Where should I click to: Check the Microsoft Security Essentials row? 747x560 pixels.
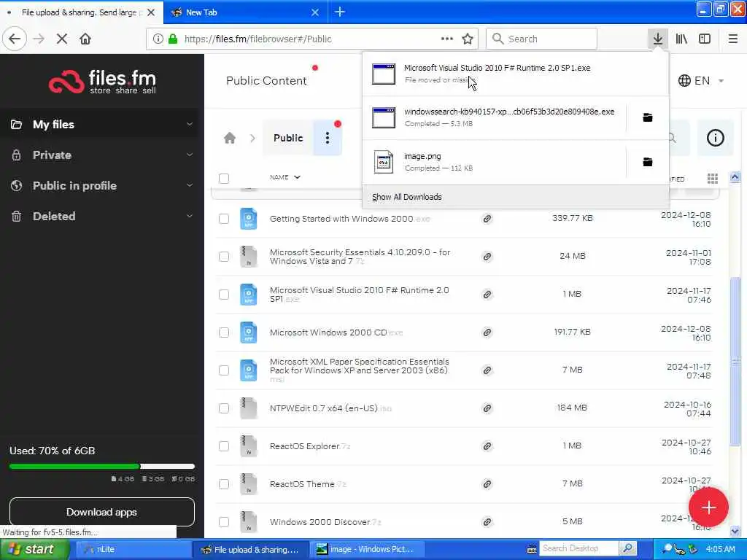[x=224, y=257]
